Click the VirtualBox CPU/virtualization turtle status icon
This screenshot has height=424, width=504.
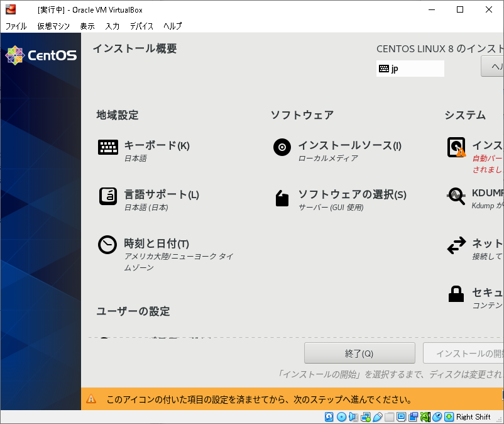coord(425,417)
